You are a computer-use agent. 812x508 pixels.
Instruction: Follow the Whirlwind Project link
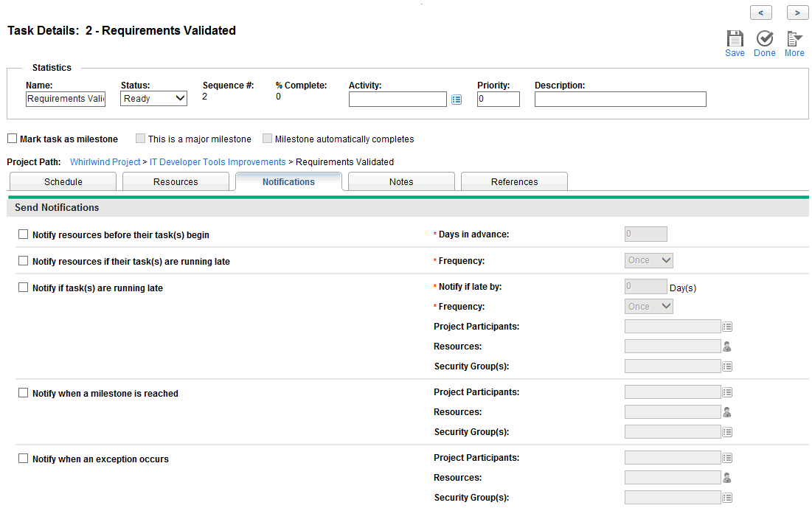point(105,162)
